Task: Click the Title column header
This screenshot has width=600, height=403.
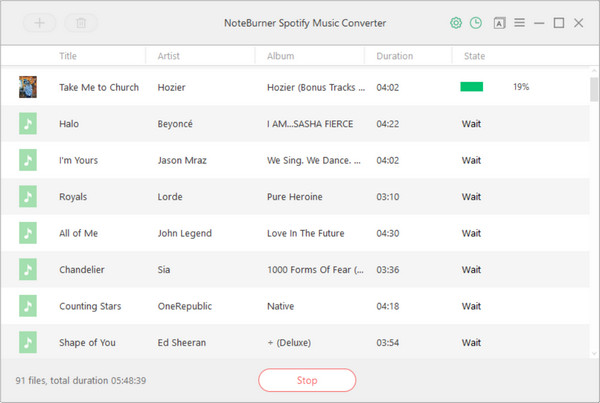Action: [x=68, y=56]
